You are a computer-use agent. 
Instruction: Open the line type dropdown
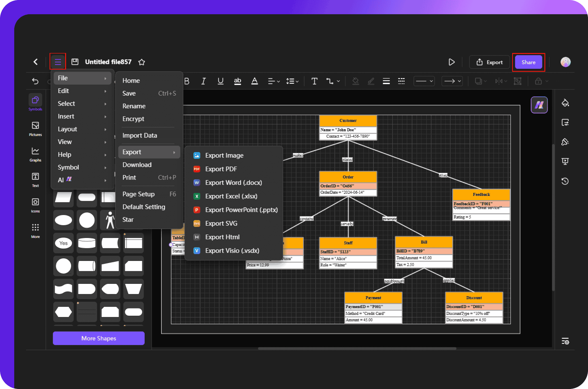[424, 81]
